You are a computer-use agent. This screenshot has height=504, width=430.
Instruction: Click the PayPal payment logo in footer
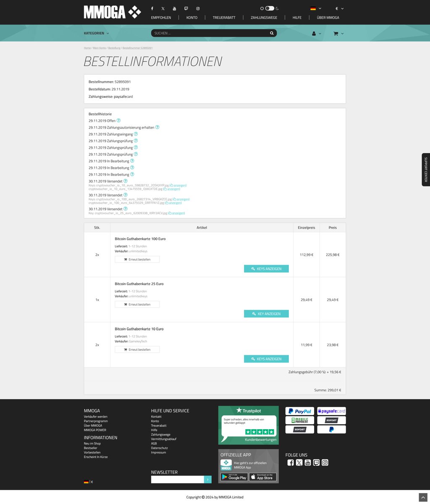pyautogui.click(x=300, y=411)
